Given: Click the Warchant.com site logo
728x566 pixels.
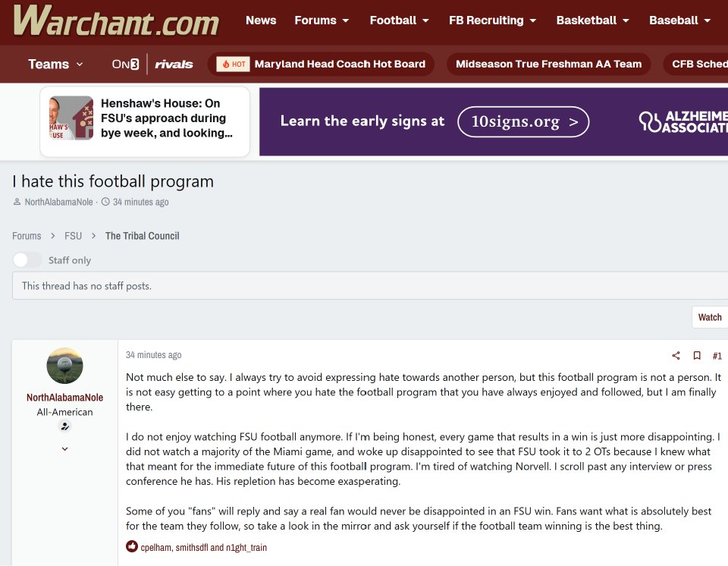Looking at the screenshot, I should [116, 21].
